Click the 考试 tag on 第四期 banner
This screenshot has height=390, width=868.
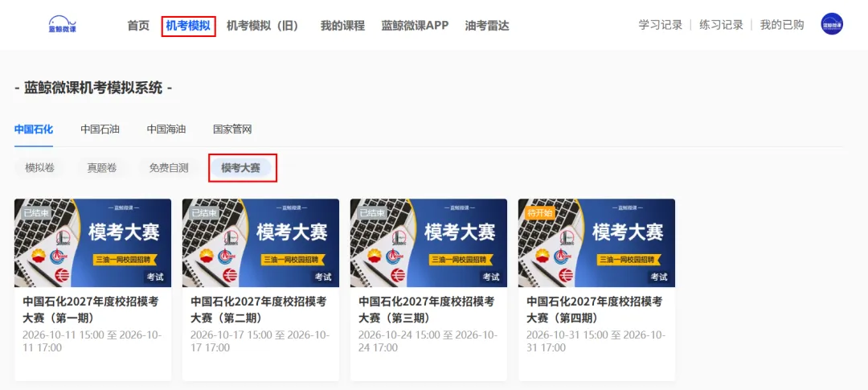[659, 277]
